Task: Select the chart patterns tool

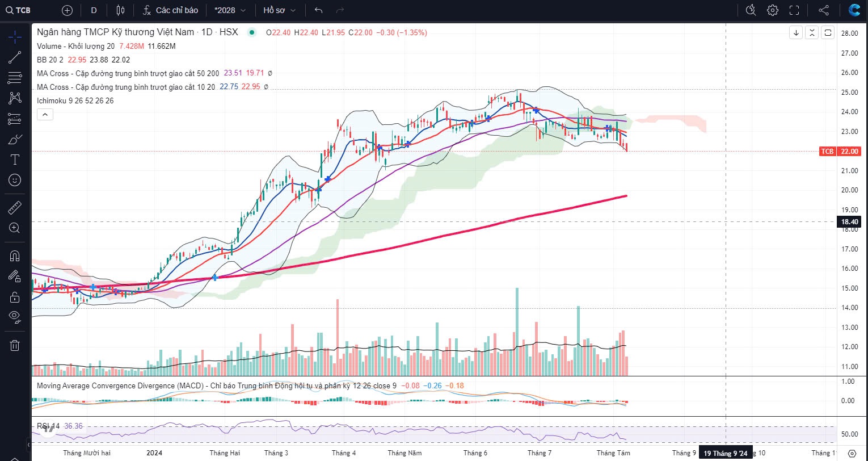Action: (15, 98)
